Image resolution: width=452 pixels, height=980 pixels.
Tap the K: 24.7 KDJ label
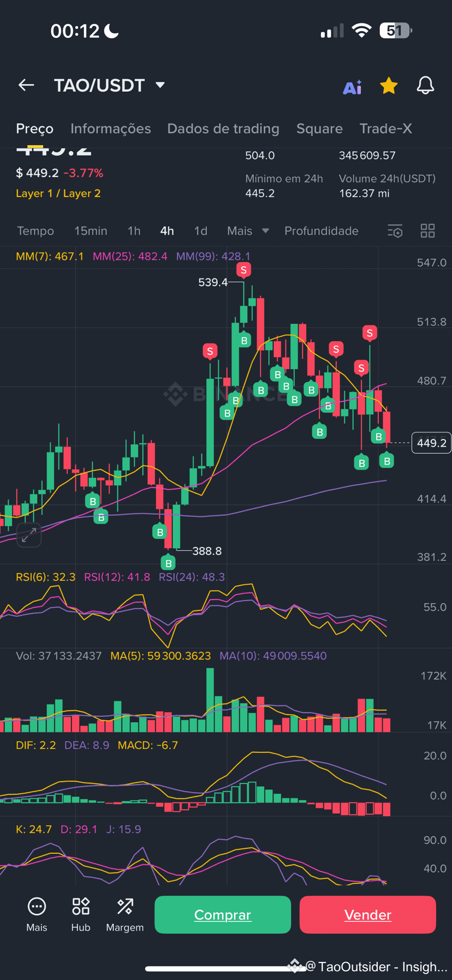point(34,829)
